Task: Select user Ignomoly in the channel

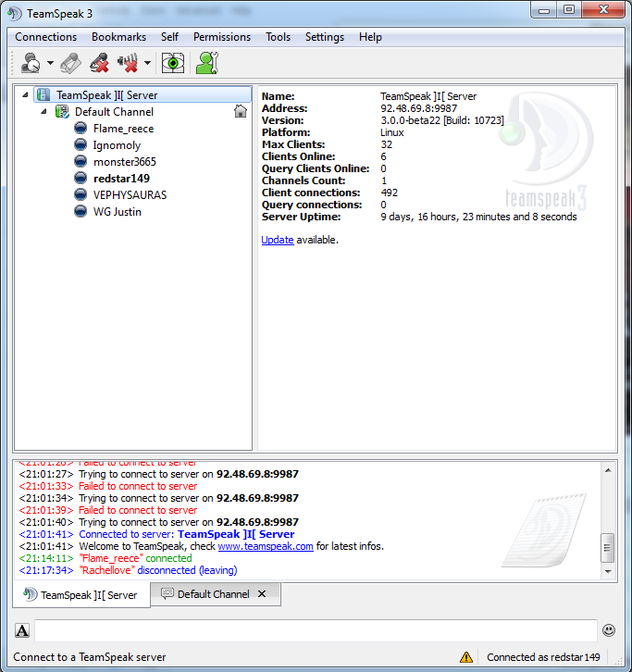Action: pos(117,145)
